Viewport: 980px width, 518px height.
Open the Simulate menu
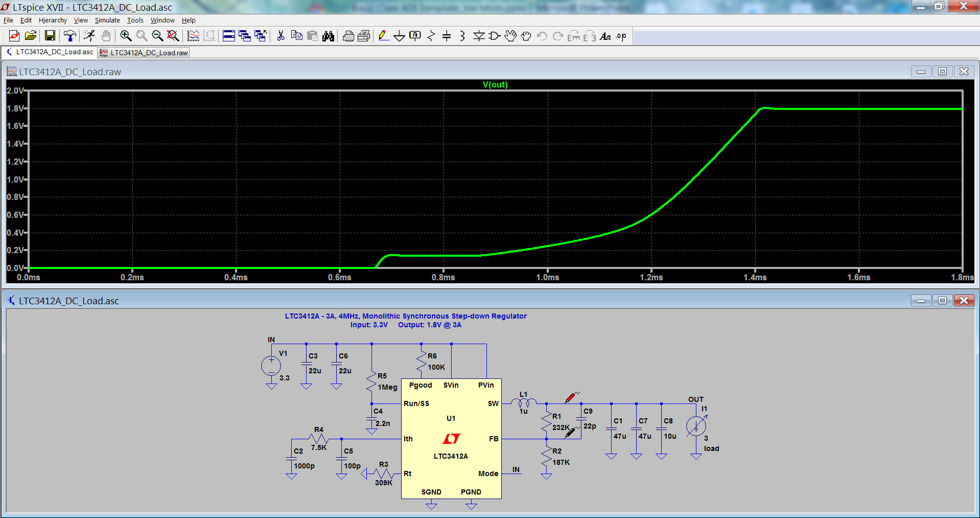[107, 20]
